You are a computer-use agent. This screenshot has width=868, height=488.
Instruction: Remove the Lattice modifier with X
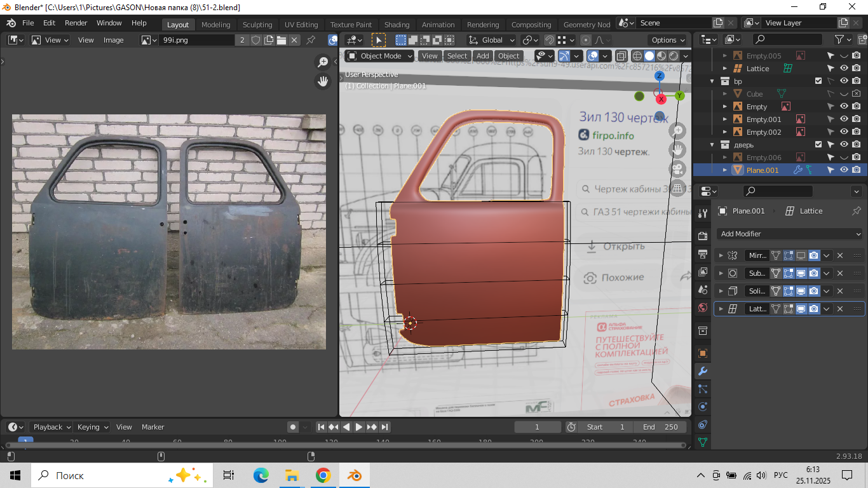839,309
